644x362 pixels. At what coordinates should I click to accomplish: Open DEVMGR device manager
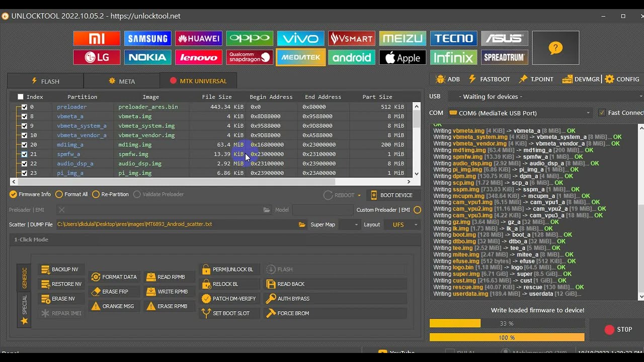tap(581, 79)
